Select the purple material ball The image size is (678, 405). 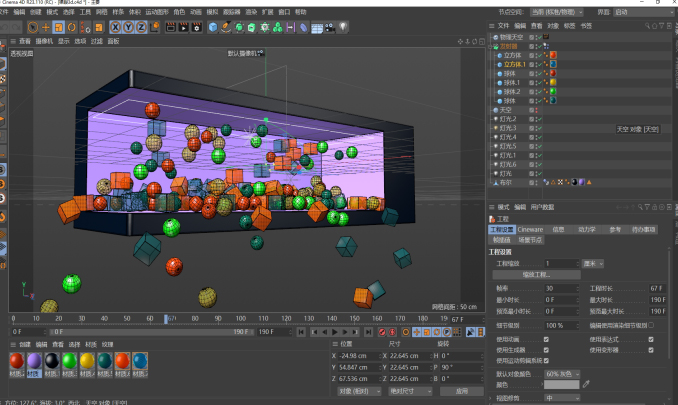click(x=34, y=361)
